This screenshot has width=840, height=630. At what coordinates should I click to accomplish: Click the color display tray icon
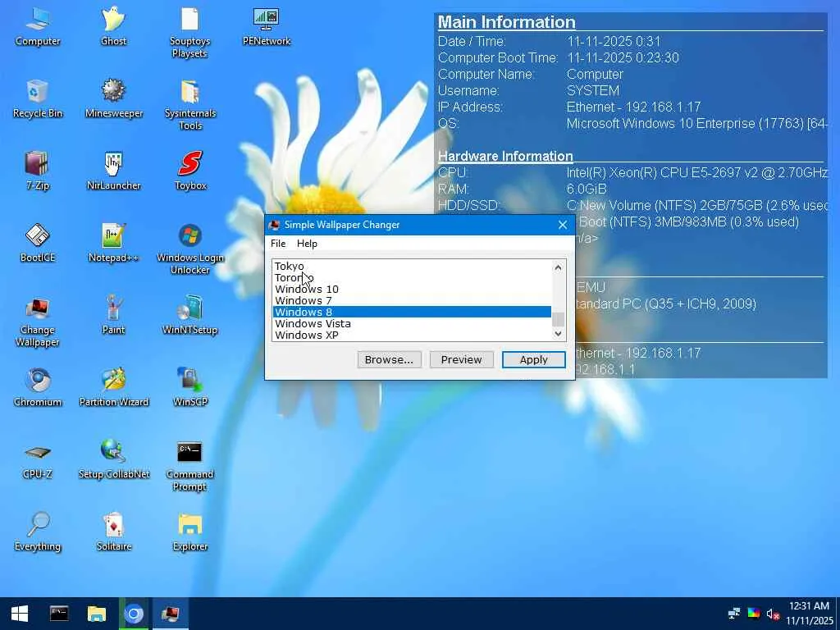coord(754,614)
